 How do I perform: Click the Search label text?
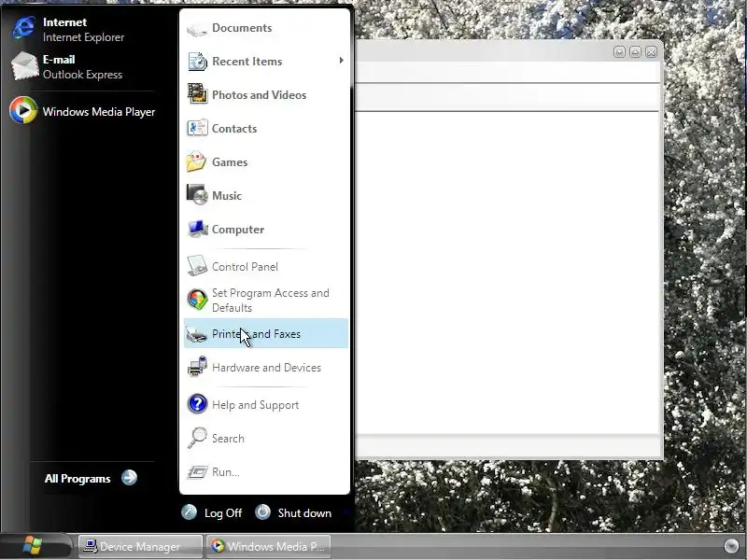point(228,439)
